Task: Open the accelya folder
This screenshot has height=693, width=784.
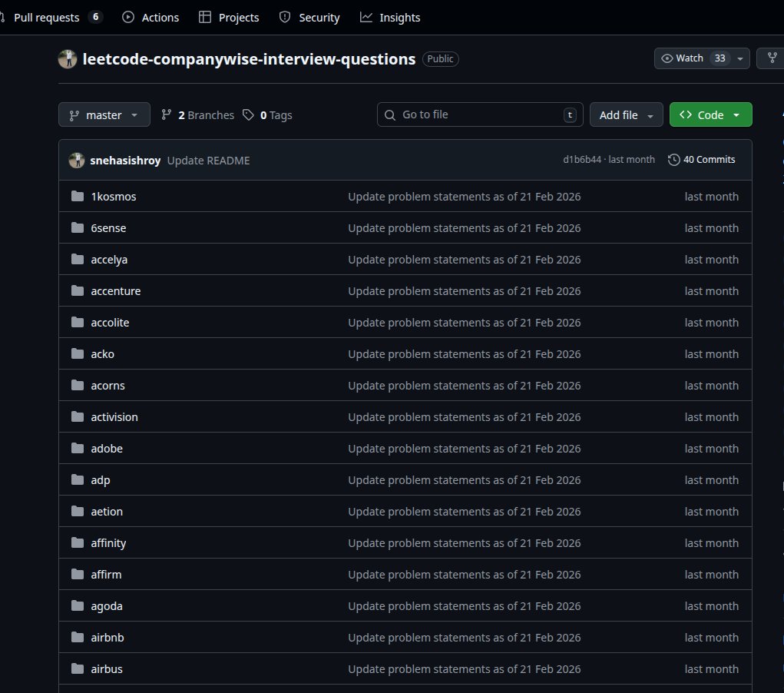Action: (x=109, y=260)
